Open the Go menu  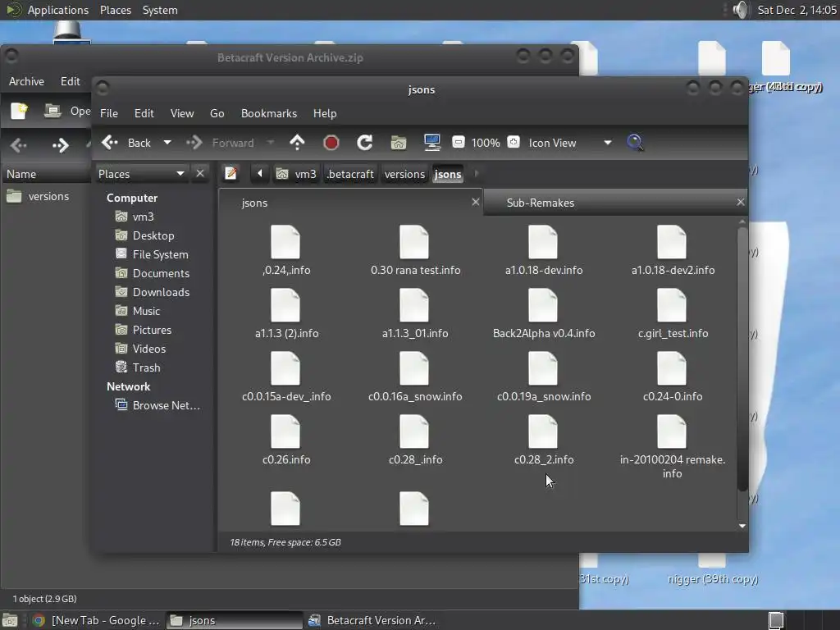click(x=217, y=113)
